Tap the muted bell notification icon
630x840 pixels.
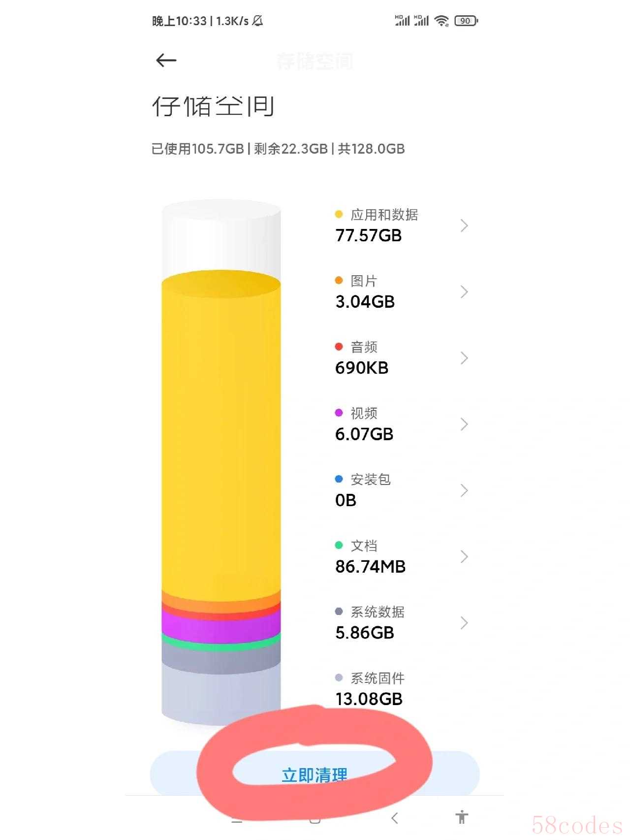coord(257,21)
